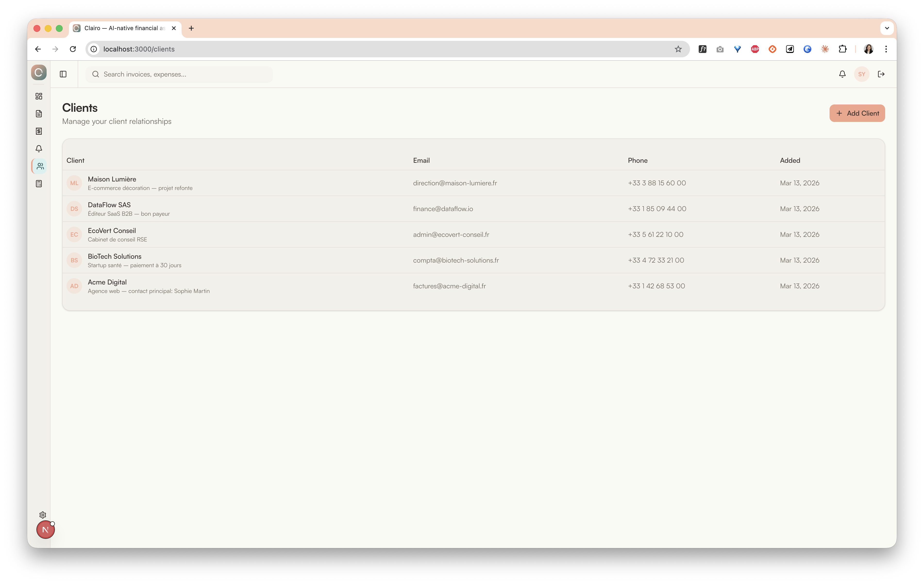
Task: Open the browser extensions puzzle icon
Action: tap(842, 49)
